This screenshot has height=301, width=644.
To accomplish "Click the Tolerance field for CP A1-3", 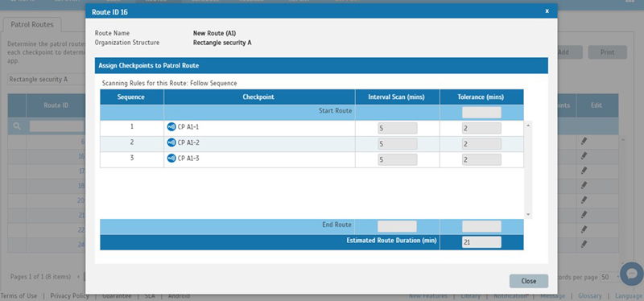I will (481, 159).
